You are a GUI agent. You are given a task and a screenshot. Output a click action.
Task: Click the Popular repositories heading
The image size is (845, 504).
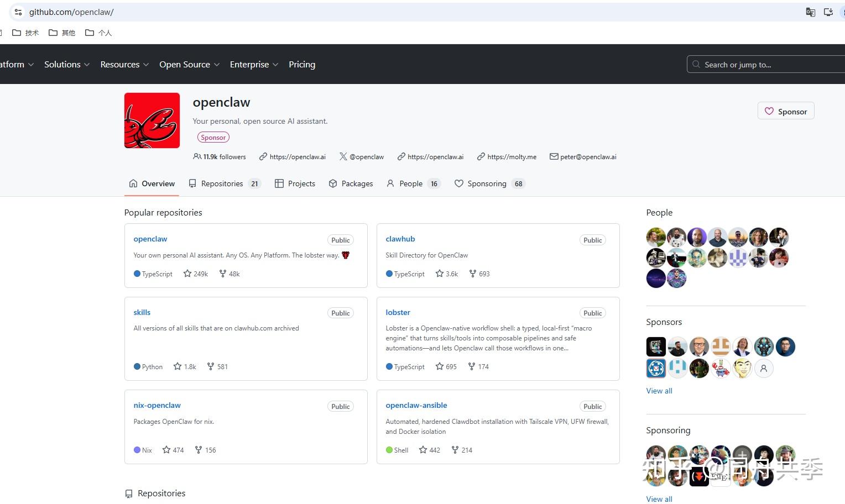163,213
